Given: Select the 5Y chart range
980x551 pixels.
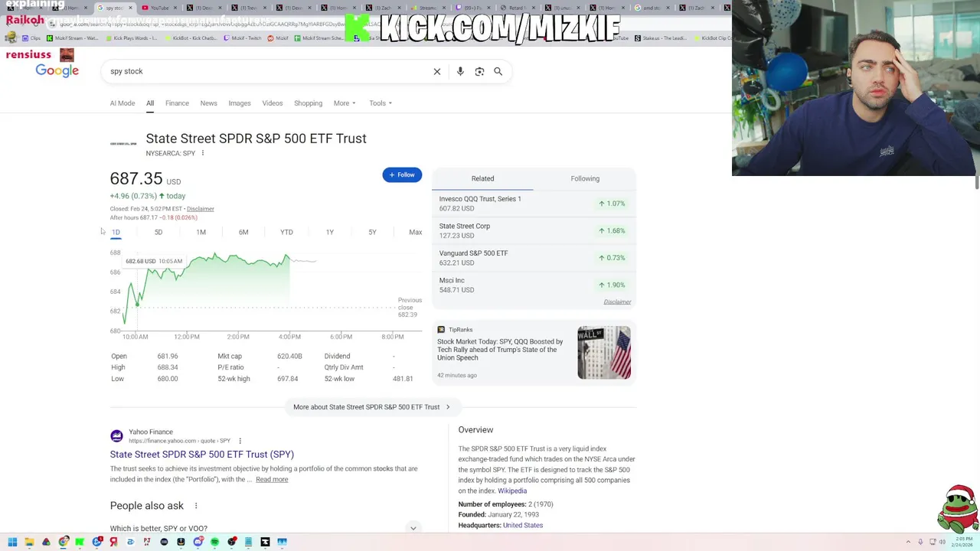Looking at the screenshot, I should click(x=372, y=232).
